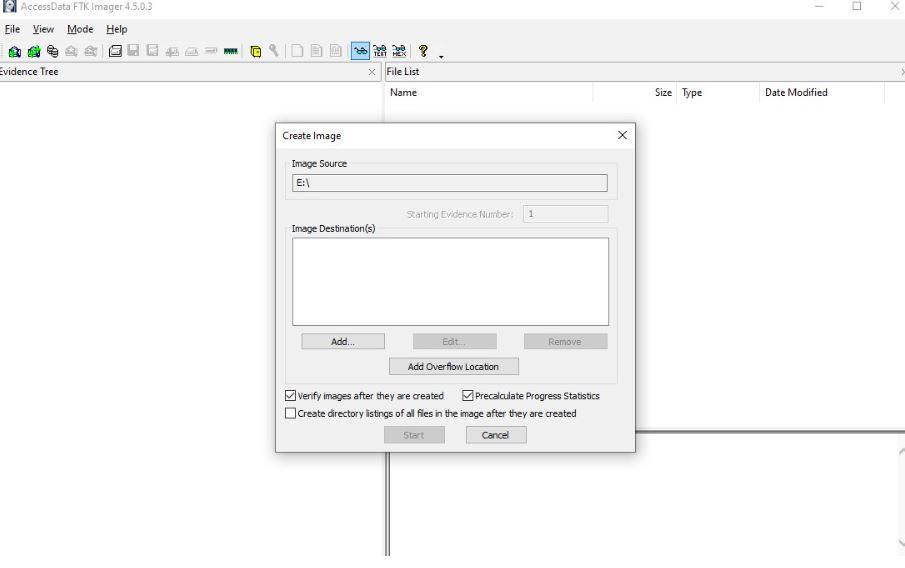
Task: Close the Create Image dialog
Action: click(622, 135)
